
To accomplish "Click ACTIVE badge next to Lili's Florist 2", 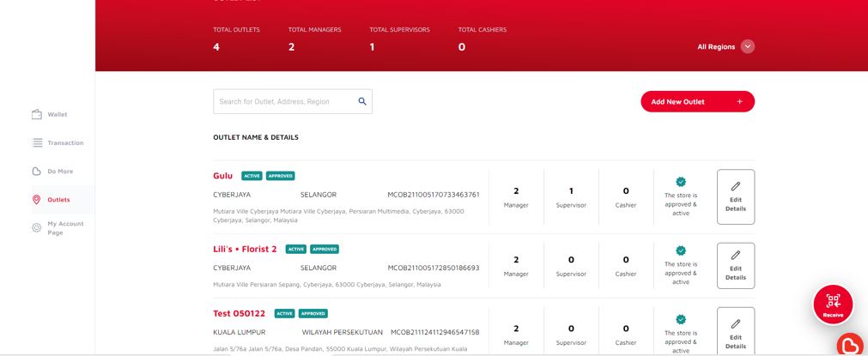I will (x=296, y=250).
